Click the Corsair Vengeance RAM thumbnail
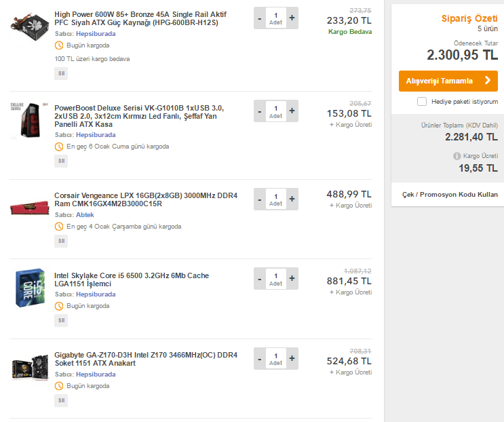 [28, 206]
